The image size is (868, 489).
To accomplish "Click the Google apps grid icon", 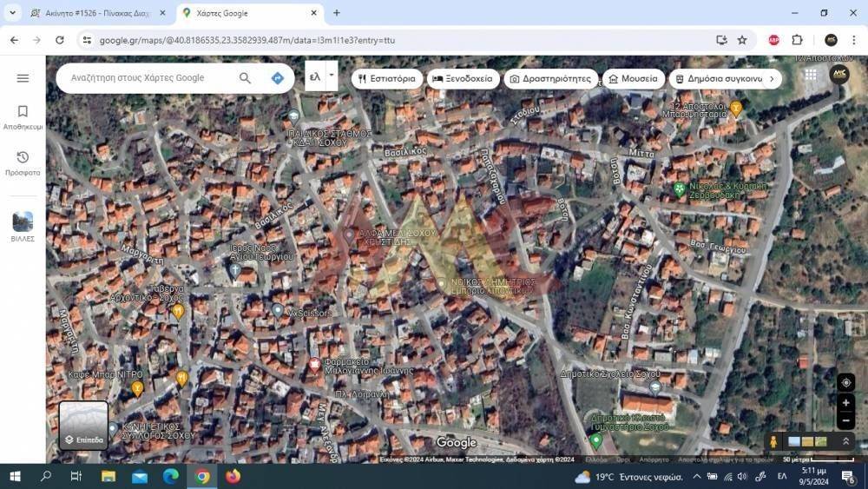I will coord(810,75).
